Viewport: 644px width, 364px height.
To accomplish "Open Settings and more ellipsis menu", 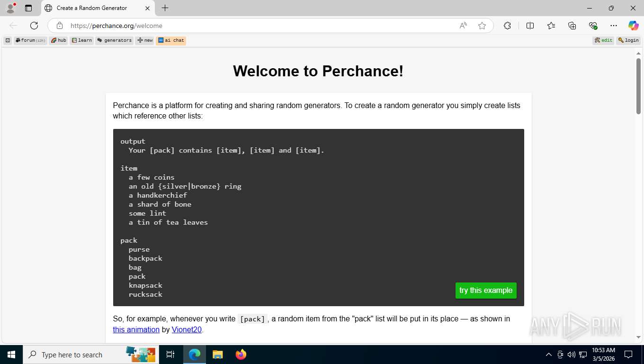I will 614,26.
